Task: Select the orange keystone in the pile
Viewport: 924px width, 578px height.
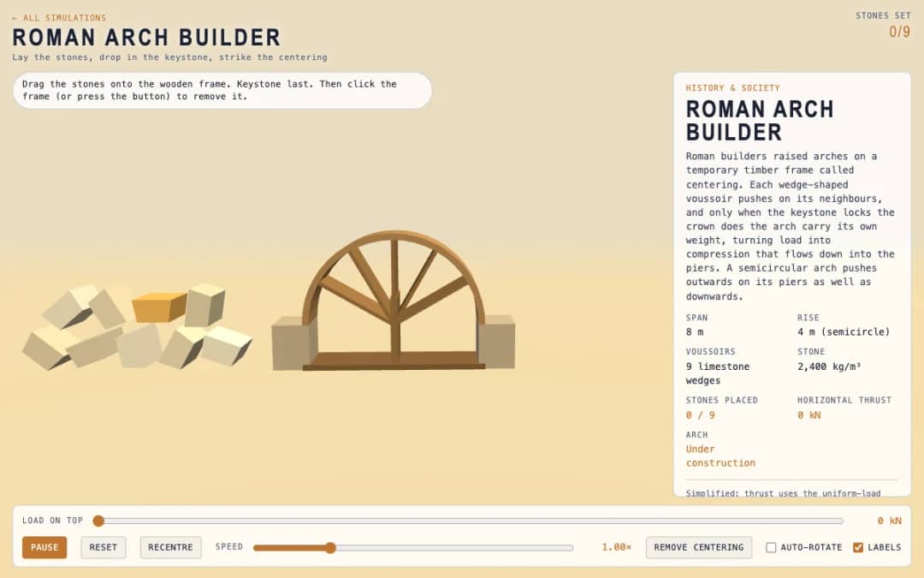Action: tap(158, 307)
